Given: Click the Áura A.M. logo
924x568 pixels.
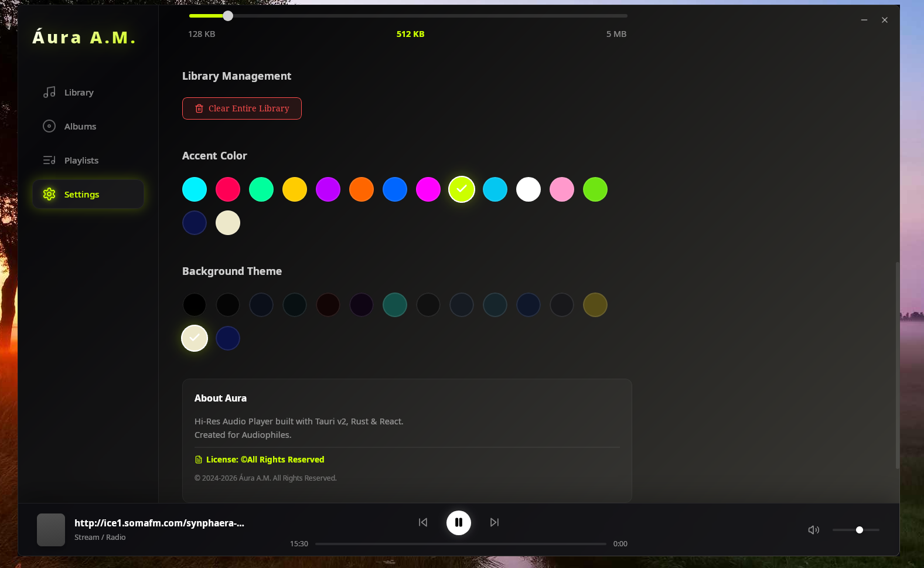Looking at the screenshot, I should click(x=84, y=38).
